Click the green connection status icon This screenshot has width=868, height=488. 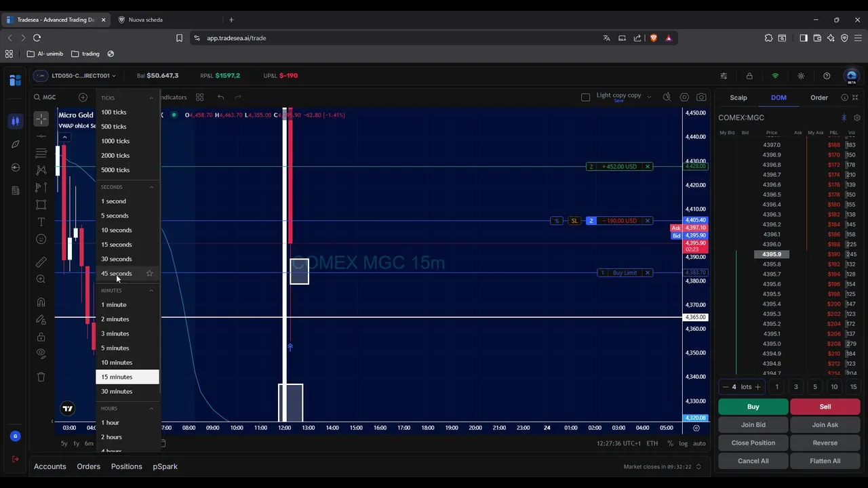(x=775, y=76)
